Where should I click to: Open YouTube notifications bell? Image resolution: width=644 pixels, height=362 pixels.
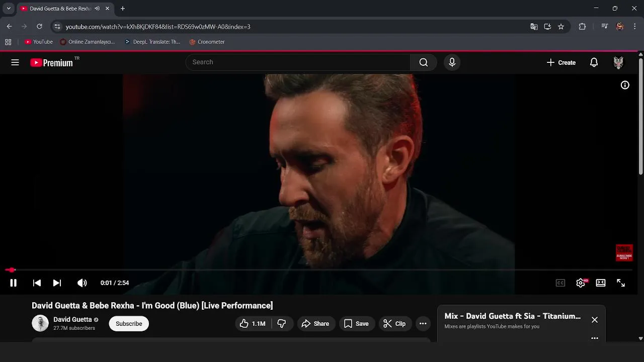point(594,62)
